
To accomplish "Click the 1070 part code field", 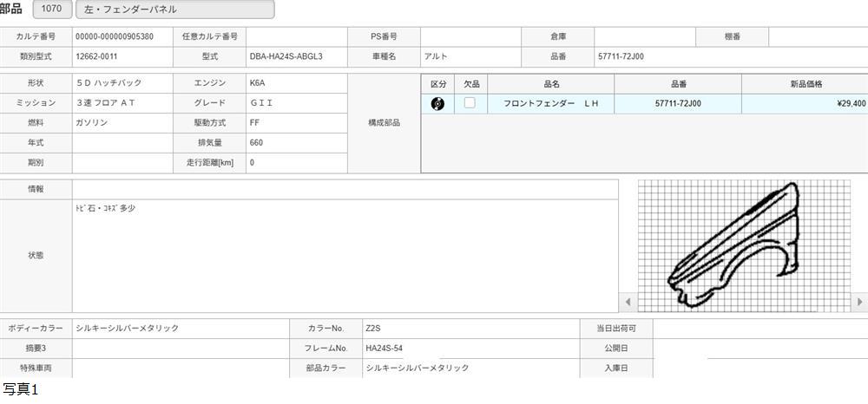I will click(x=51, y=10).
